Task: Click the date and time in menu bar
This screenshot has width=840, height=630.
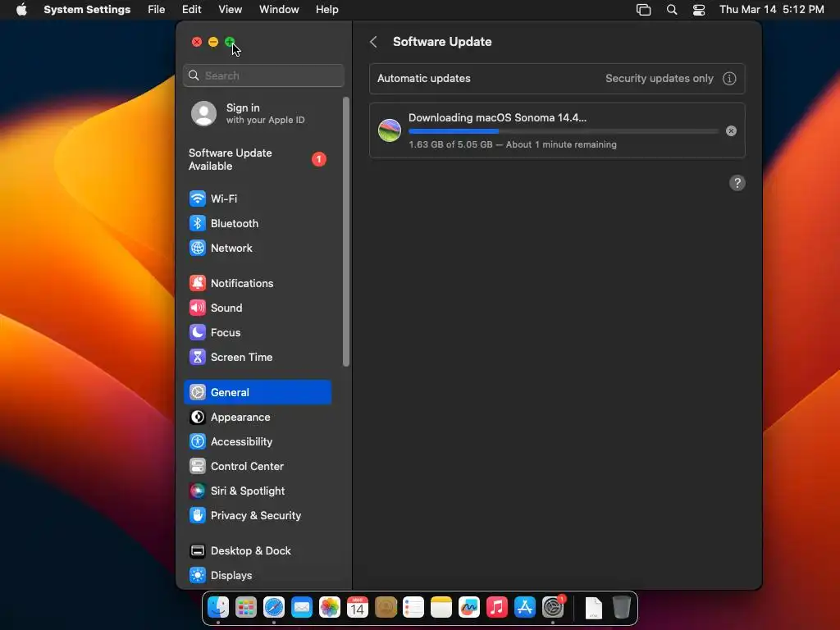Action: coord(771,10)
